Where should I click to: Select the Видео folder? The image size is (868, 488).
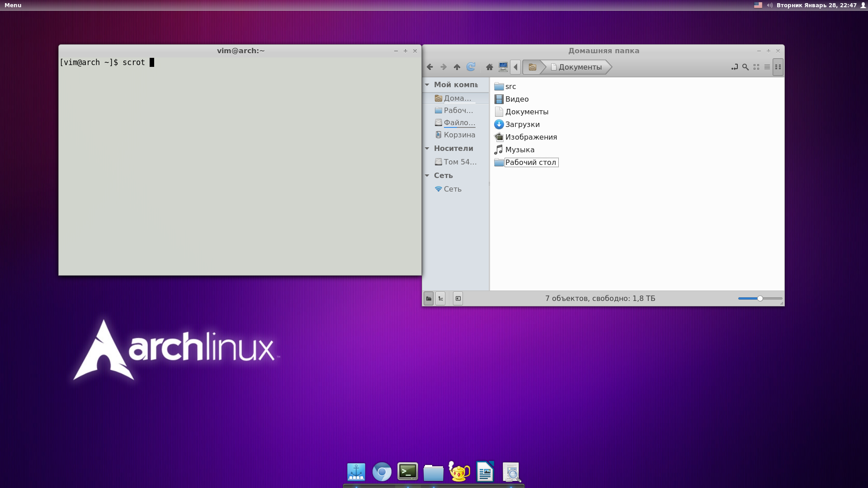[512, 99]
